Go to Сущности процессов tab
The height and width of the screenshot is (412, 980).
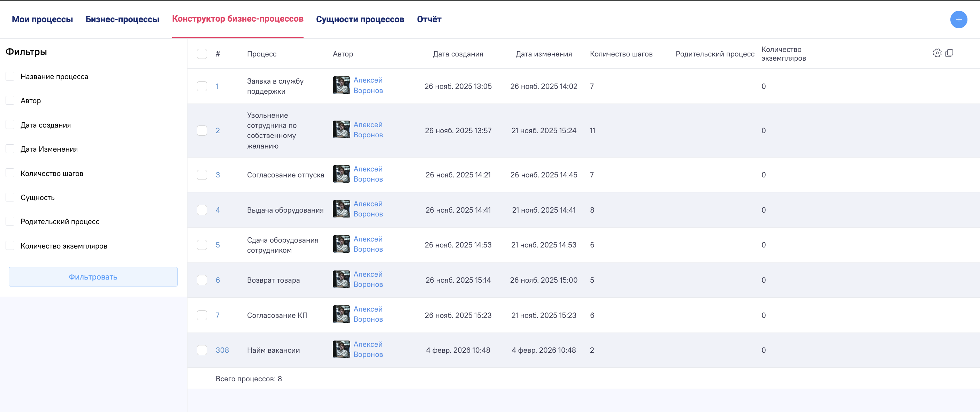[360, 20]
